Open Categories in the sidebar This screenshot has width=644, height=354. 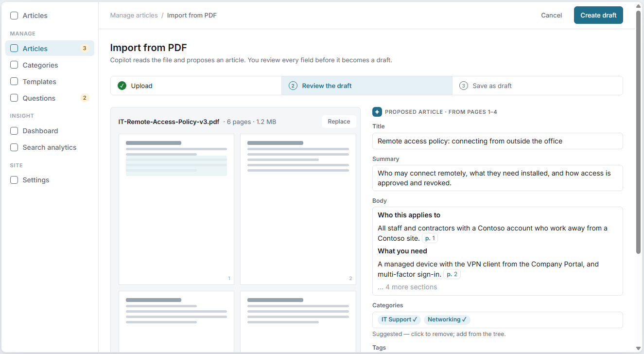point(50,65)
